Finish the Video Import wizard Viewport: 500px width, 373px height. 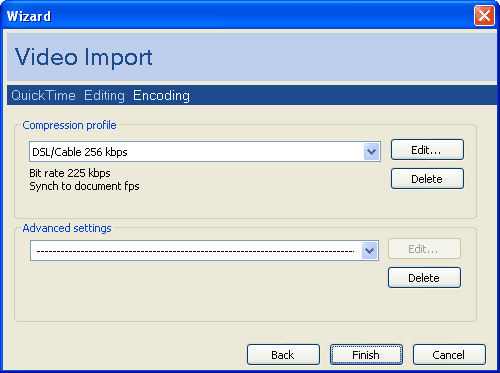pyautogui.click(x=366, y=355)
